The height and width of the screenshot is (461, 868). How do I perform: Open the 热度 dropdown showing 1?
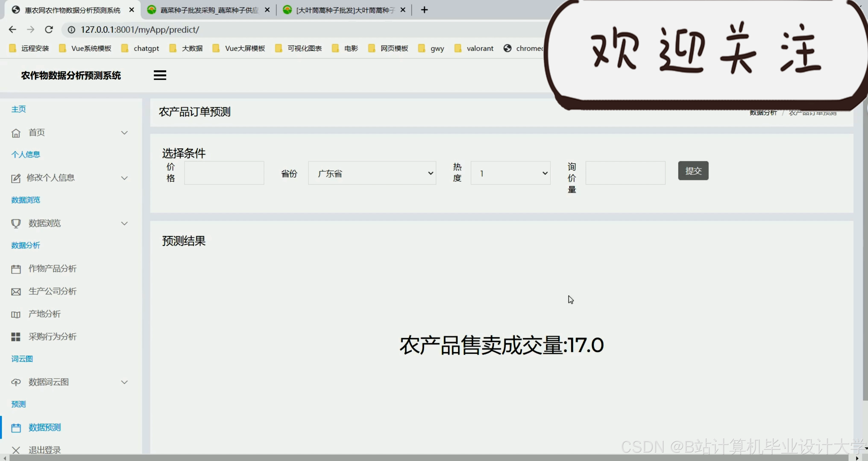tap(510, 173)
